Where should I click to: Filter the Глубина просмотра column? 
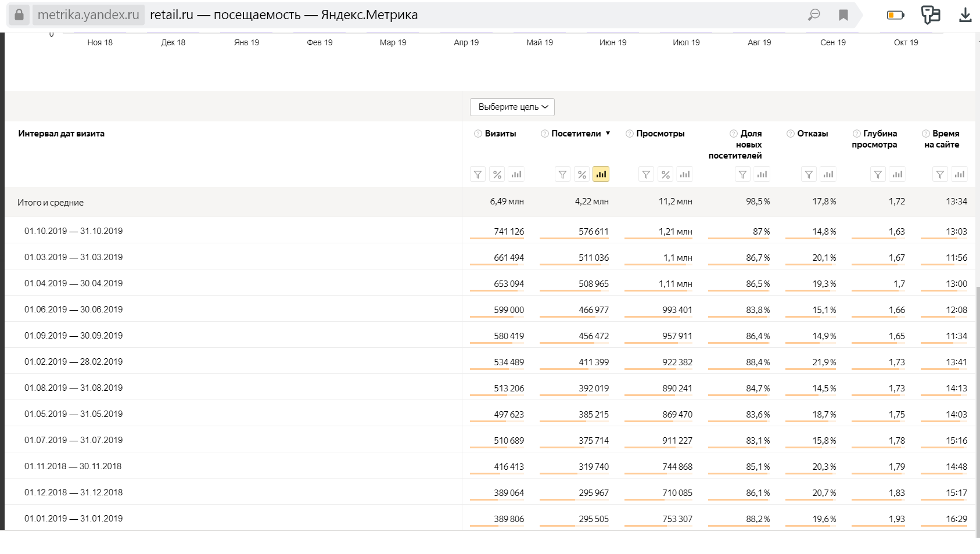(878, 174)
